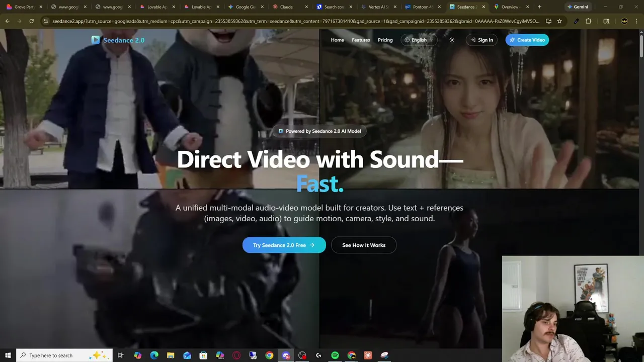Toggle the light/dark theme sun icon
This screenshot has height=362, width=644.
(x=452, y=40)
